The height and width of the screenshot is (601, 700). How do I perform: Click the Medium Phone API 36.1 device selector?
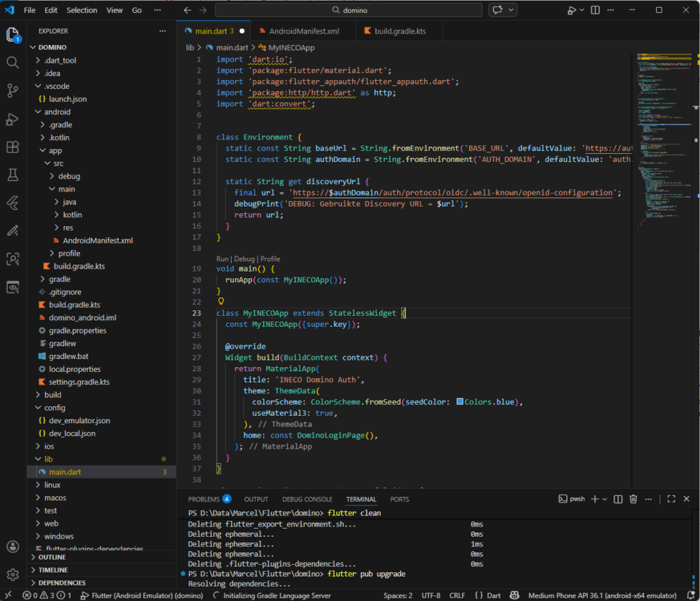[x=602, y=596]
